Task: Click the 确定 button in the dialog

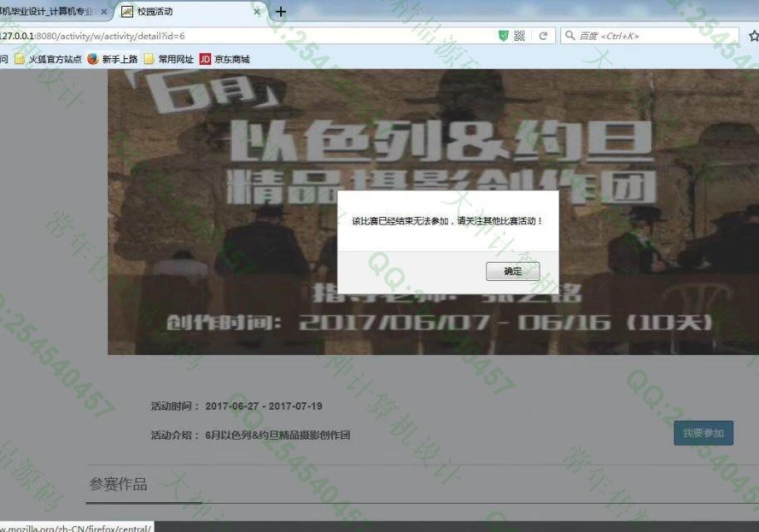Action: [512, 272]
